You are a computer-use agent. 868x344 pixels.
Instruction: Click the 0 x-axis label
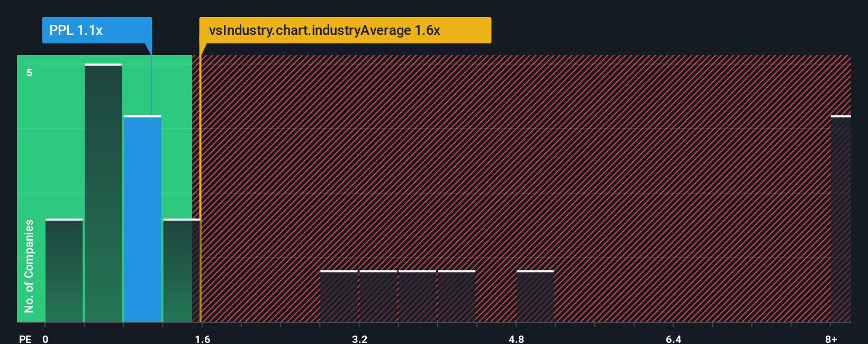click(46, 339)
